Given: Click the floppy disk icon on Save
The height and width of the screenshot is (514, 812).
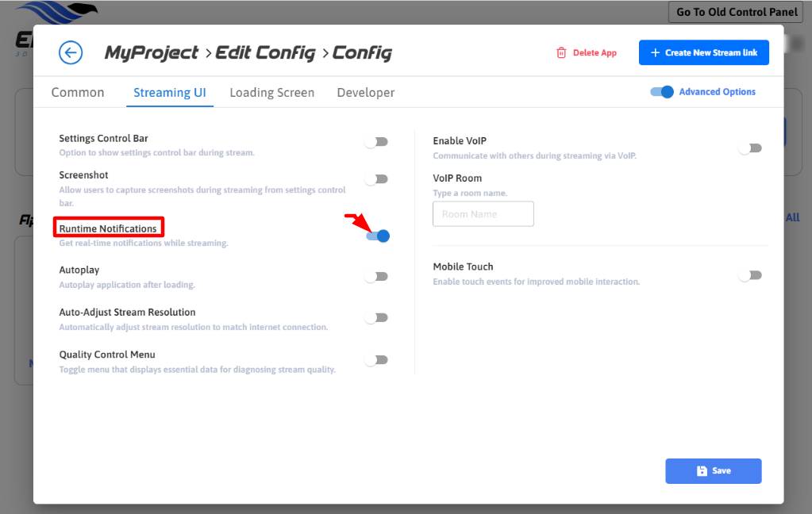Looking at the screenshot, I should 702,471.
